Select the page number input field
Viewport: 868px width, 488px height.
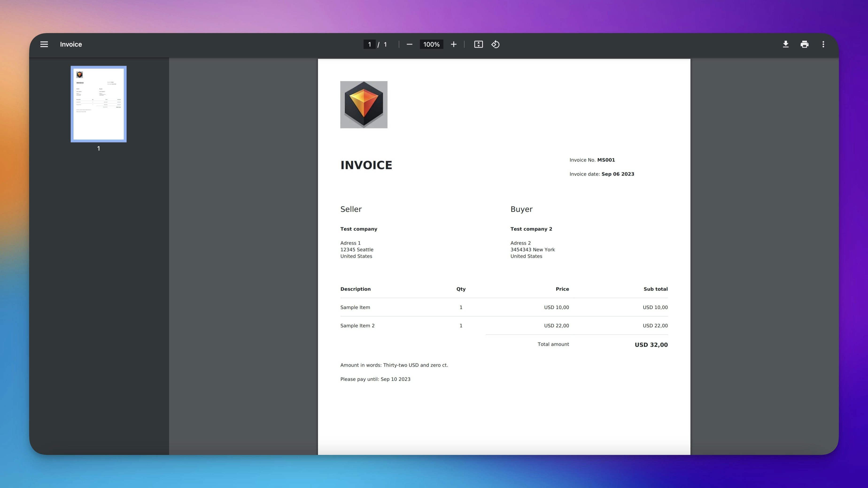pyautogui.click(x=369, y=44)
